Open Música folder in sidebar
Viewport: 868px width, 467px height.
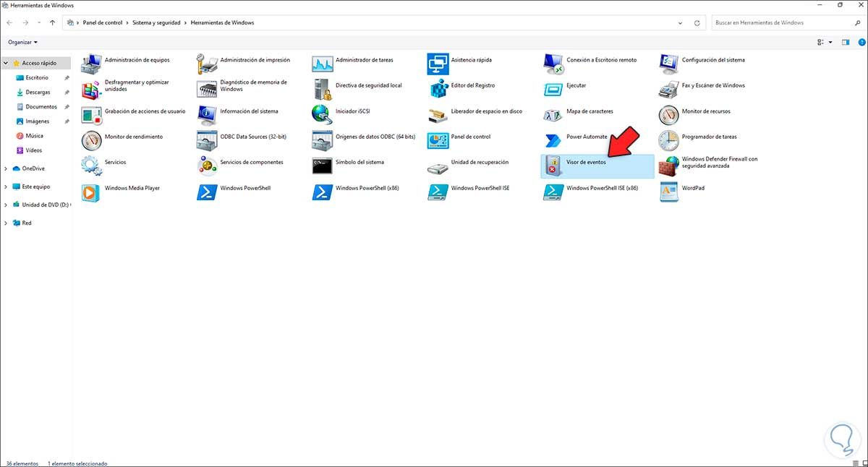pyautogui.click(x=34, y=136)
